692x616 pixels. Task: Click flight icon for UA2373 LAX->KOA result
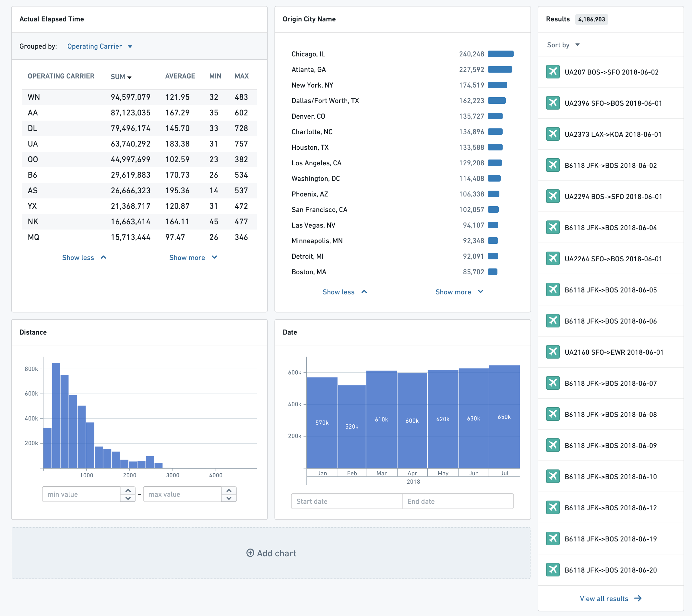point(553,134)
